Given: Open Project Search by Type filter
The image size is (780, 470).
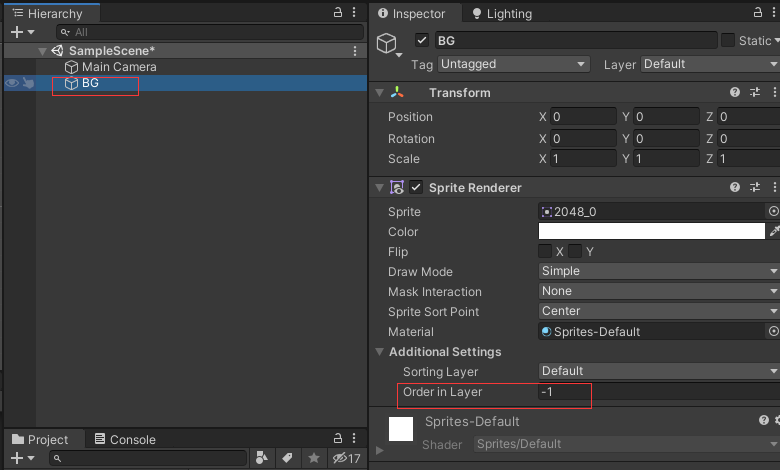Looking at the screenshot, I should pyautogui.click(x=262, y=458).
